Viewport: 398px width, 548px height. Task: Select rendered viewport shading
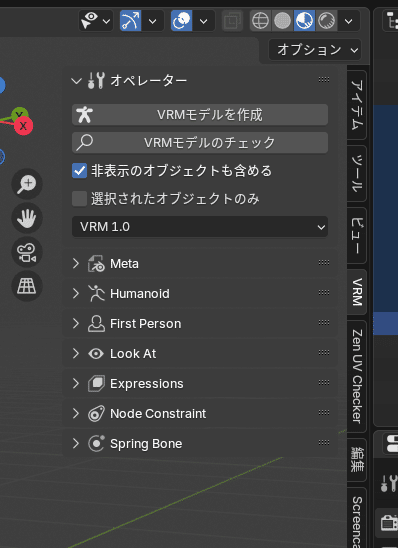[326, 21]
